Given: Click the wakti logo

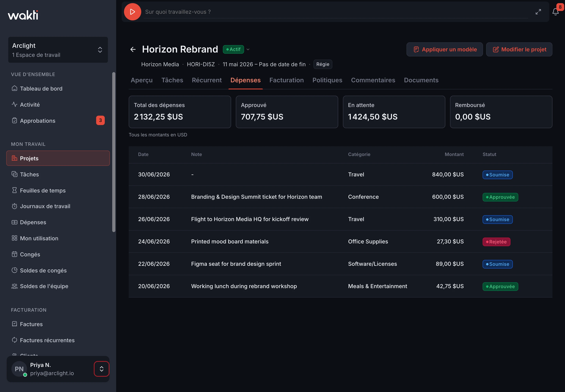Looking at the screenshot, I should [23, 15].
